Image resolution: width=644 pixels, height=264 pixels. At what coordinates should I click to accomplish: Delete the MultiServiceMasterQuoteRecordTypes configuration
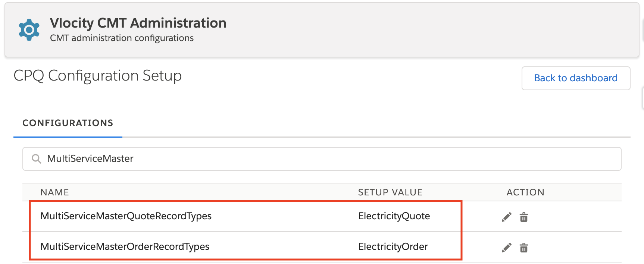(524, 217)
